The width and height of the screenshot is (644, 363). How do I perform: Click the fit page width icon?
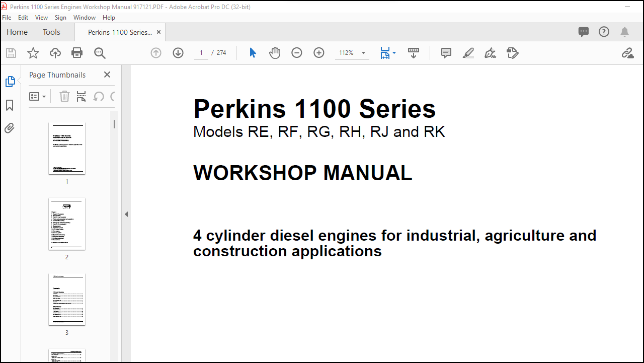click(385, 53)
